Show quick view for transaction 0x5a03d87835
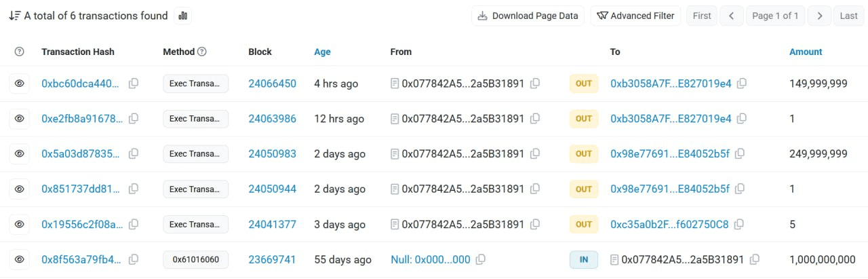The height and width of the screenshot is (279, 868). pyautogui.click(x=20, y=154)
